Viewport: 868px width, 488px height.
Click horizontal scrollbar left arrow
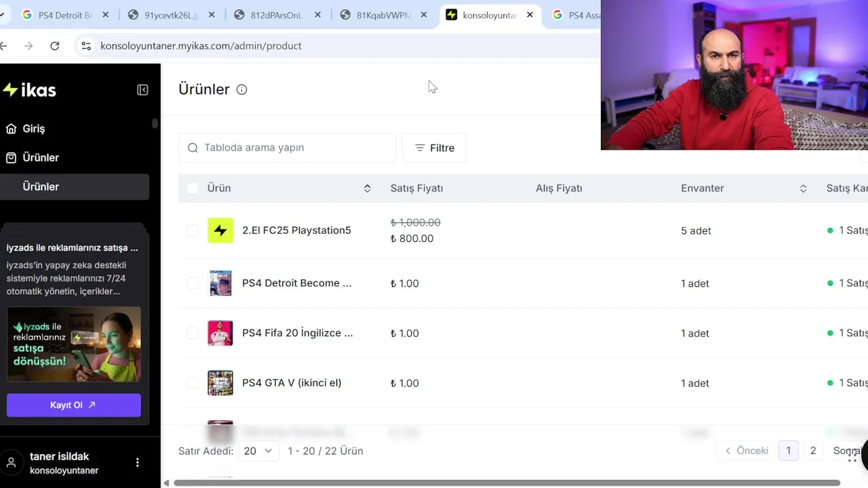(x=166, y=483)
